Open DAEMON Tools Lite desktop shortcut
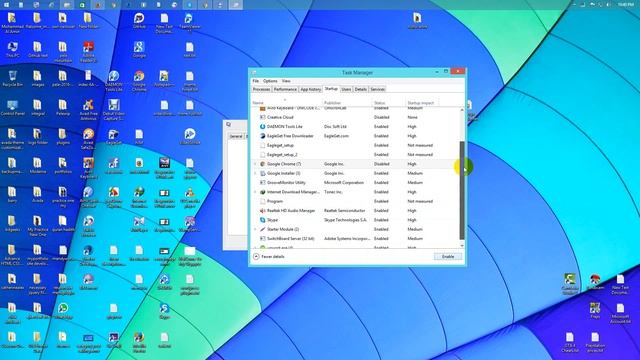640x360 pixels. (113, 81)
